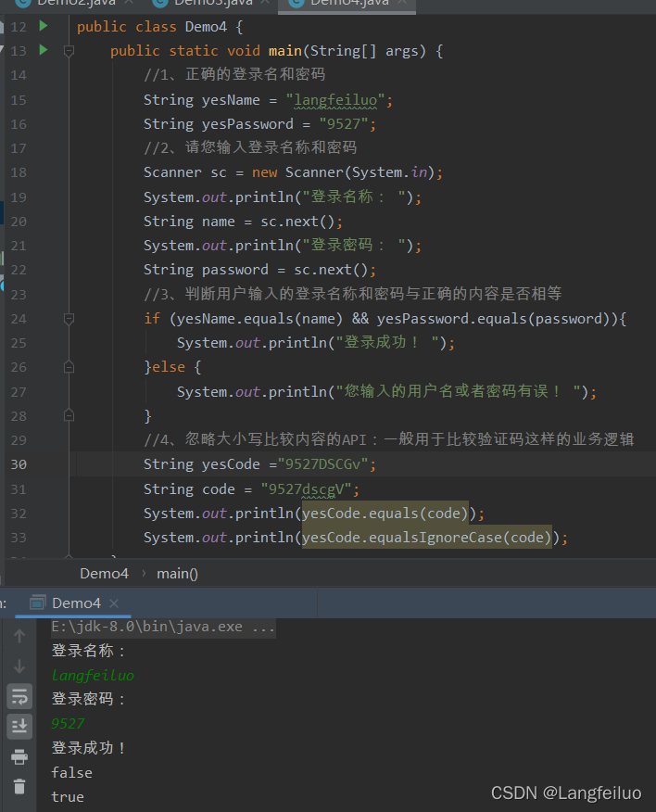
Task: Toggle fold end marker at line 28
Action: click(x=69, y=415)
